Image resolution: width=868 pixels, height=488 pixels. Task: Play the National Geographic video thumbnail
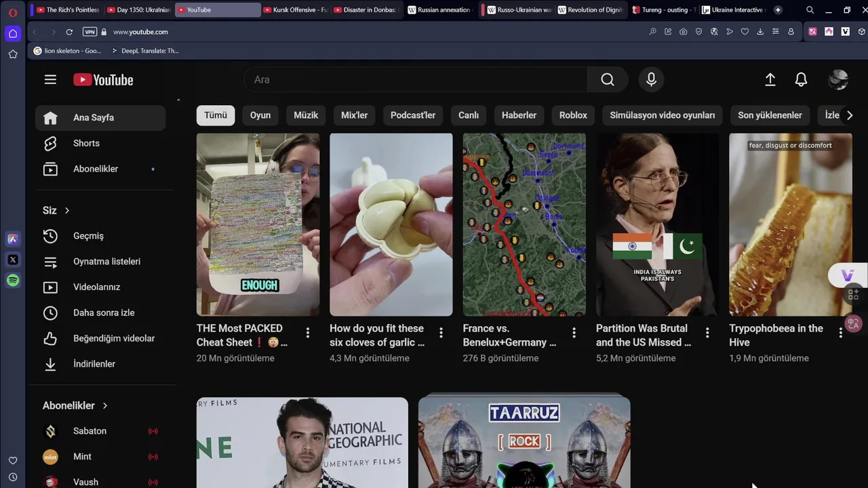(302, 443)
